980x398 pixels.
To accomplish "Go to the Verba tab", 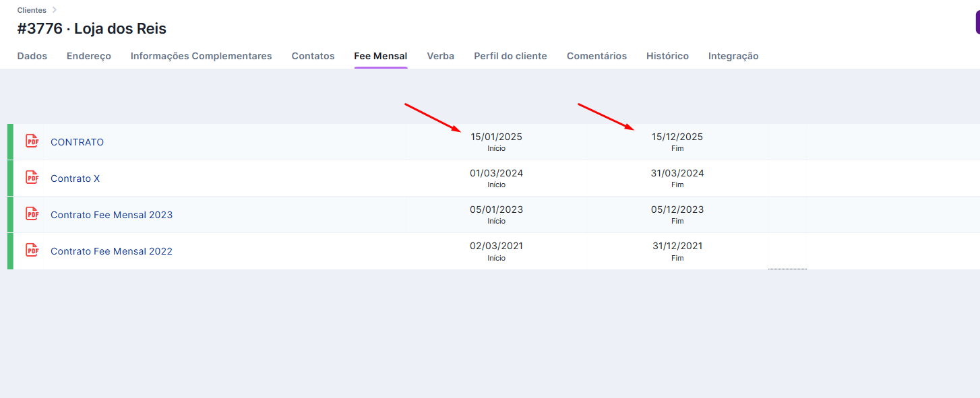I will [440, 56].
